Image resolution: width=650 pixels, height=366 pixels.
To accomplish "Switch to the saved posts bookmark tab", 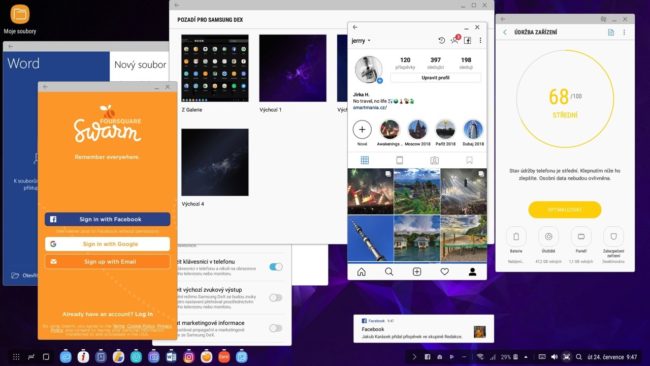I will coord(469,160).
